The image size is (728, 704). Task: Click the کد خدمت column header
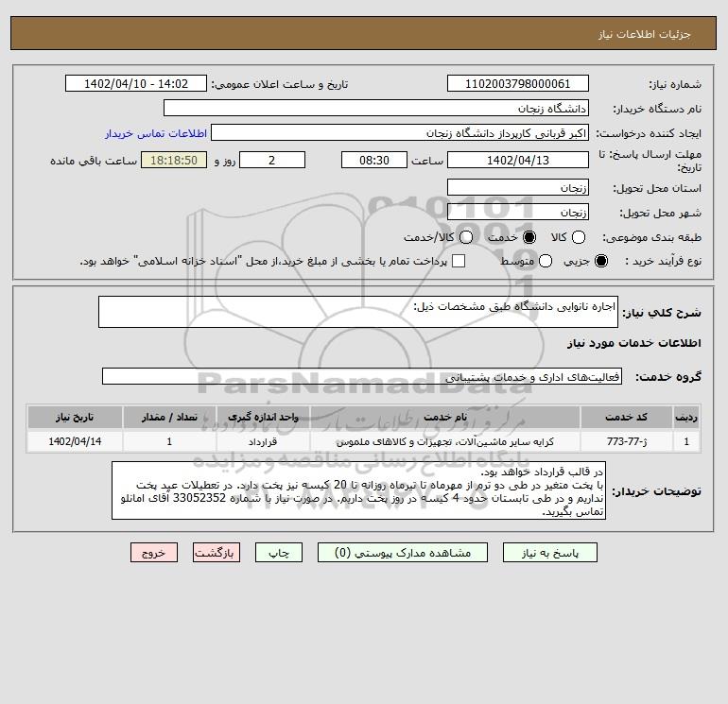[626, 417]
